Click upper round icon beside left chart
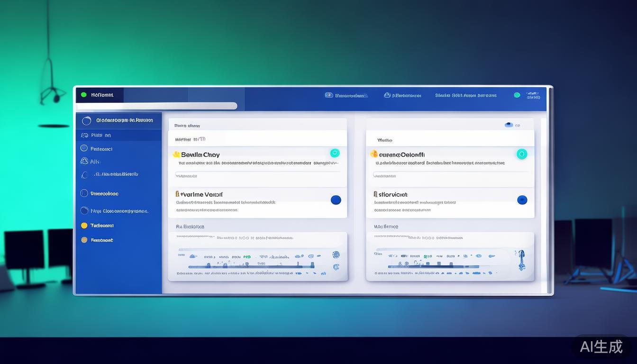Screen dimensions: 637x364 click(336, 255)
